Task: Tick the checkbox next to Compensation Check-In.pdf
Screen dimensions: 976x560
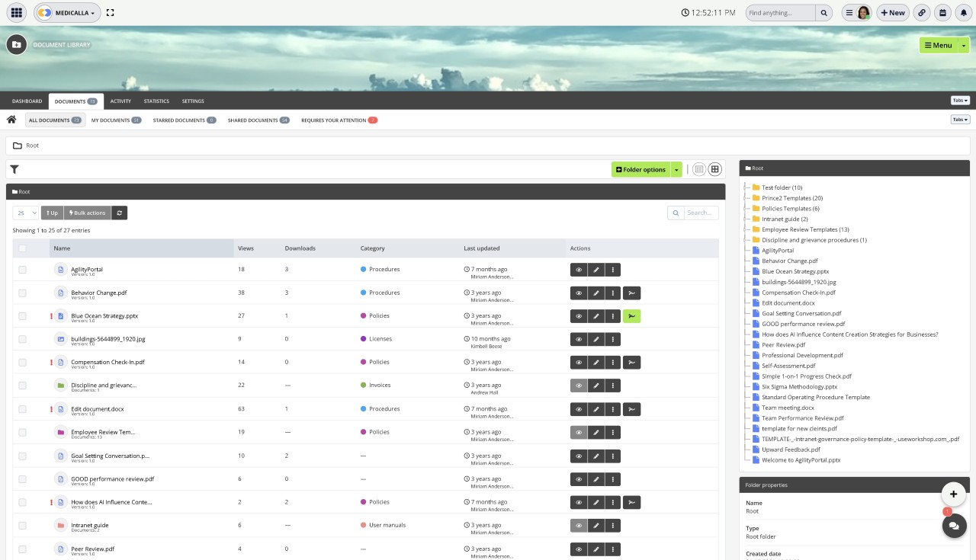Action: pyautogui.click(x=22, y=362)
